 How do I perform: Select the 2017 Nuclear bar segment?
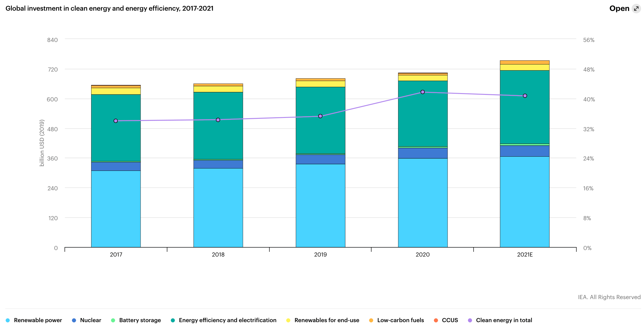click(116, 166)
